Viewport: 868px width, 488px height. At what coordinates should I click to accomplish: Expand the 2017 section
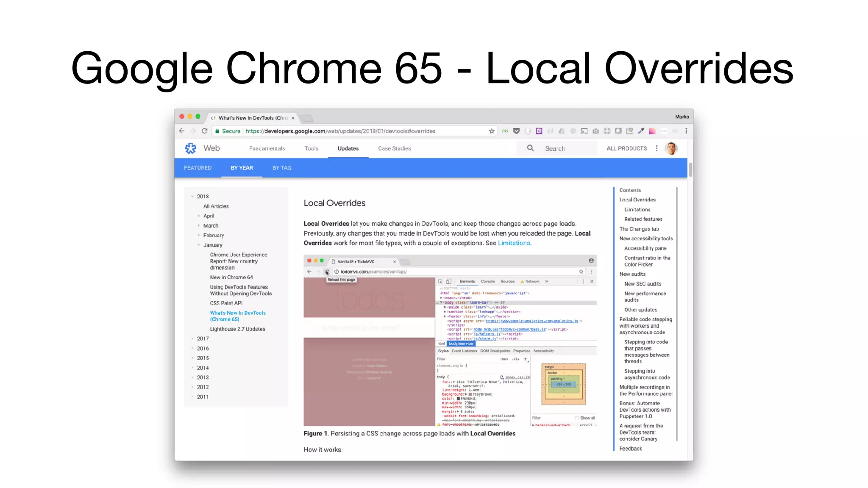click(x=192, y=338)
